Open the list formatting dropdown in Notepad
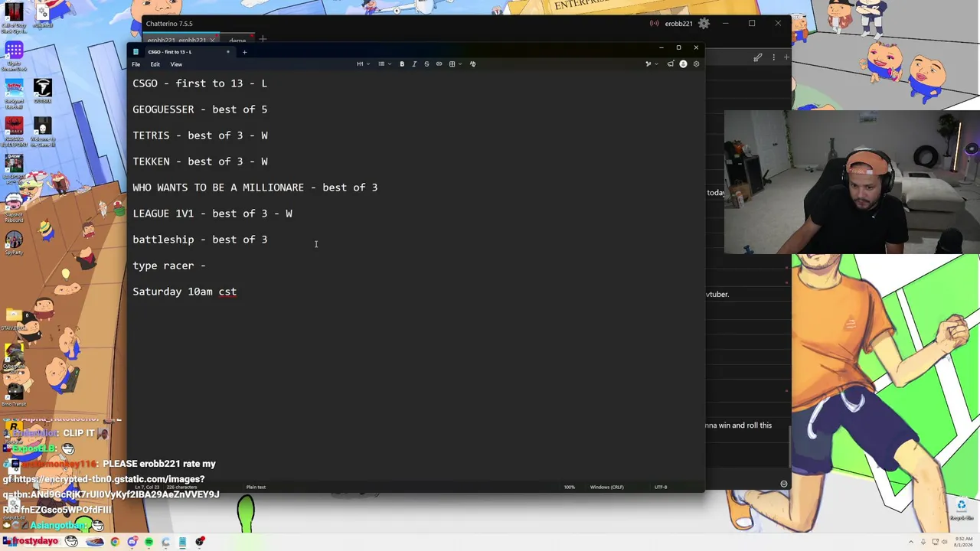Screen dimensions: 980x551 coord(384,64)
